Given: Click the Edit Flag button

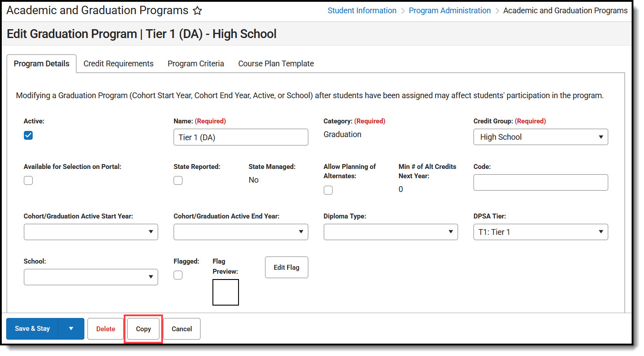Looking at the screenshot, I should pos(287,267).
